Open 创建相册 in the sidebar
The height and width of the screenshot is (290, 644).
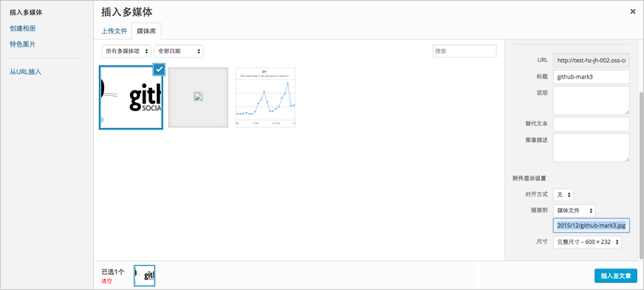pyautogui.click(x=25, y=28)
